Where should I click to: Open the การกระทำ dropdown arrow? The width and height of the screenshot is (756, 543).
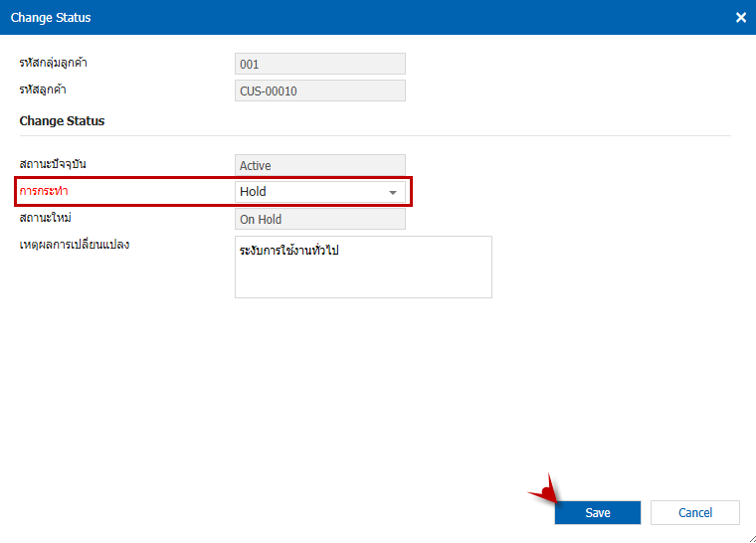393,192
